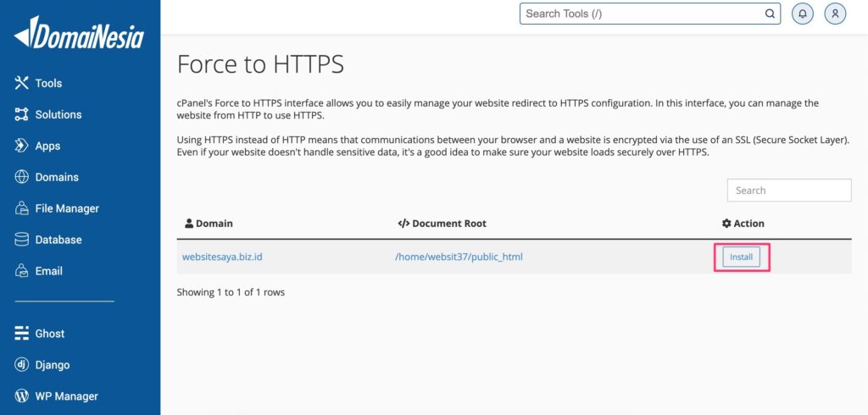Click the Solutions icon in sidebar
The height and width of the screenshot is (415, 868).
coord(22,114)
